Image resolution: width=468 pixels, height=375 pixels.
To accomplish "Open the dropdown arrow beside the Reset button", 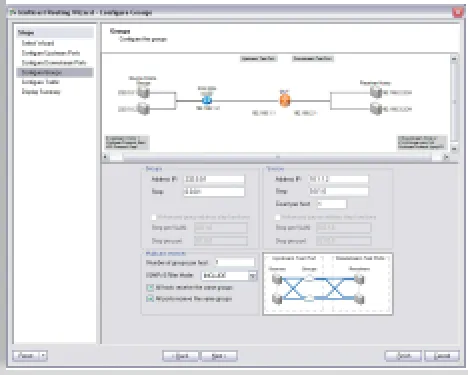I will click(43, 356).
